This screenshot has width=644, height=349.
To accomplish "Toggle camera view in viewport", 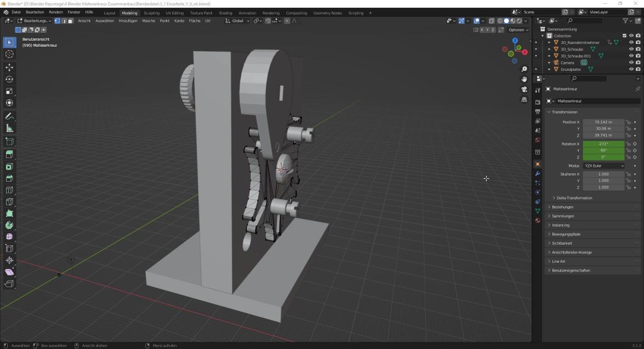I will 524,89.
